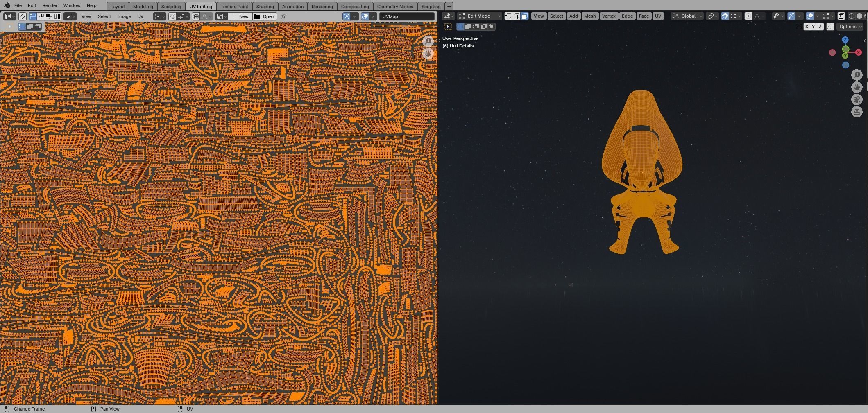Screen dimensions: 868x413
Task: Add a new workspace with plus button
Action: click(449, 6)
